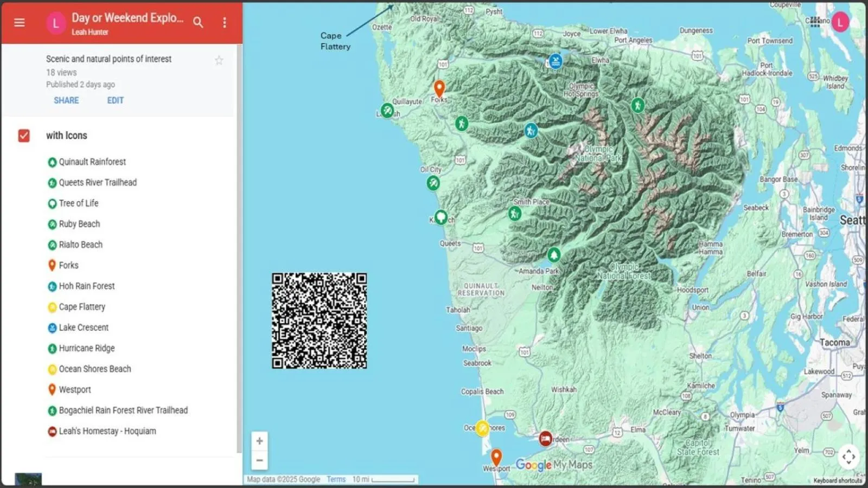Select Hoh Rain Forest from the places list
The image size is (868, 488).
tap(87, 286)
